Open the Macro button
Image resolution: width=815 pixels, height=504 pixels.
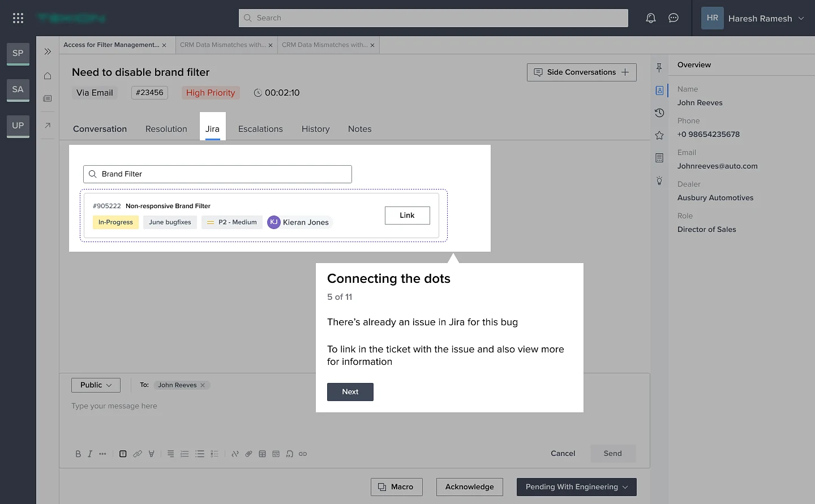[x=397, y=487]
